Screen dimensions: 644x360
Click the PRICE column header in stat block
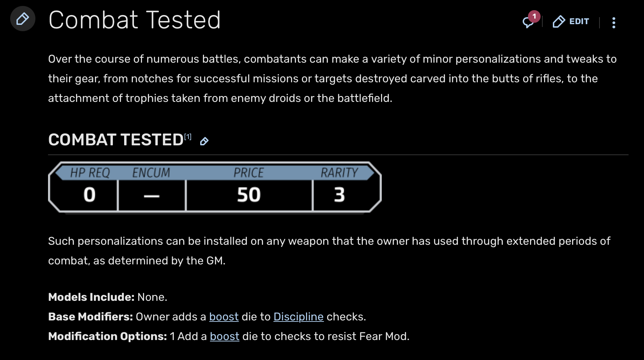point(249,173)
